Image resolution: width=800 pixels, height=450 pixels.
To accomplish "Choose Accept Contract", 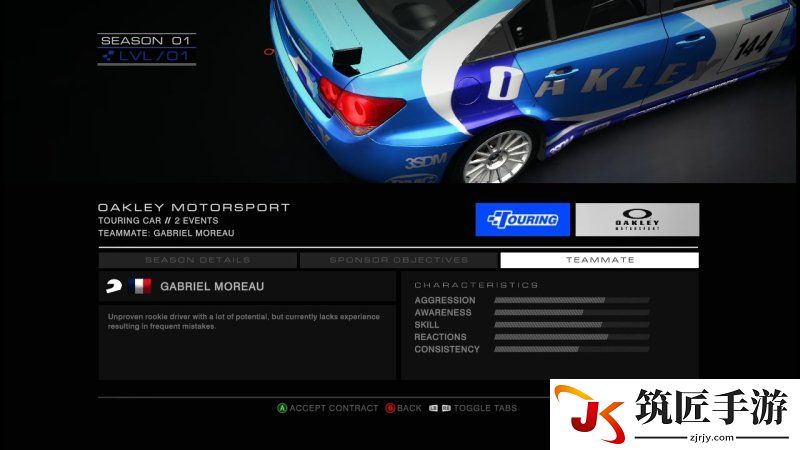I will [334, 408].
